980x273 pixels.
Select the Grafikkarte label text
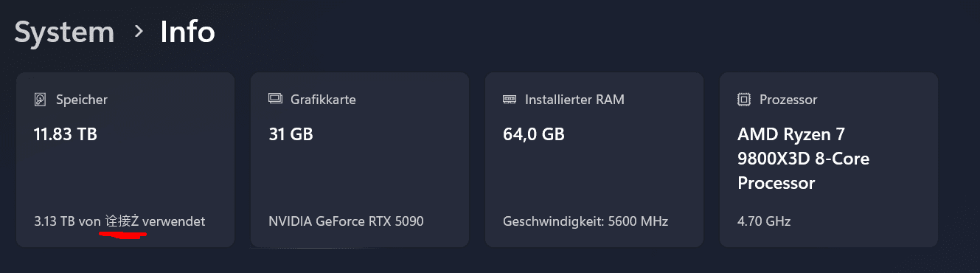[323, 99]
